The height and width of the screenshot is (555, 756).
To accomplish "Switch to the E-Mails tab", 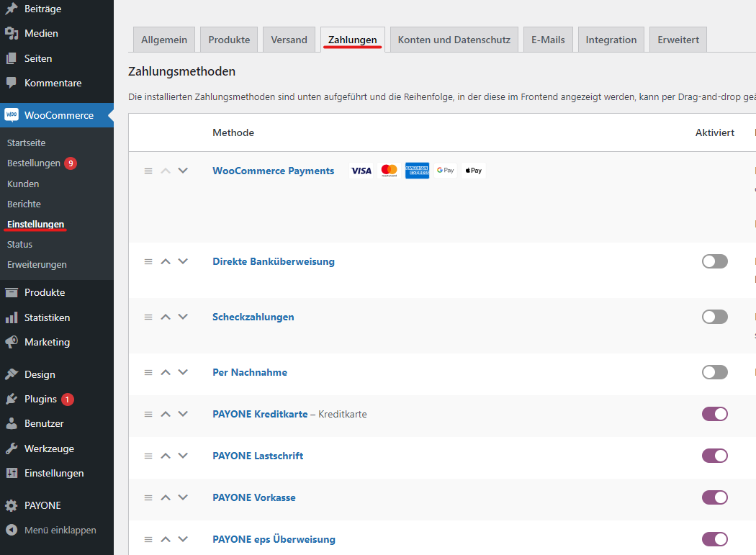I will 548,40.
